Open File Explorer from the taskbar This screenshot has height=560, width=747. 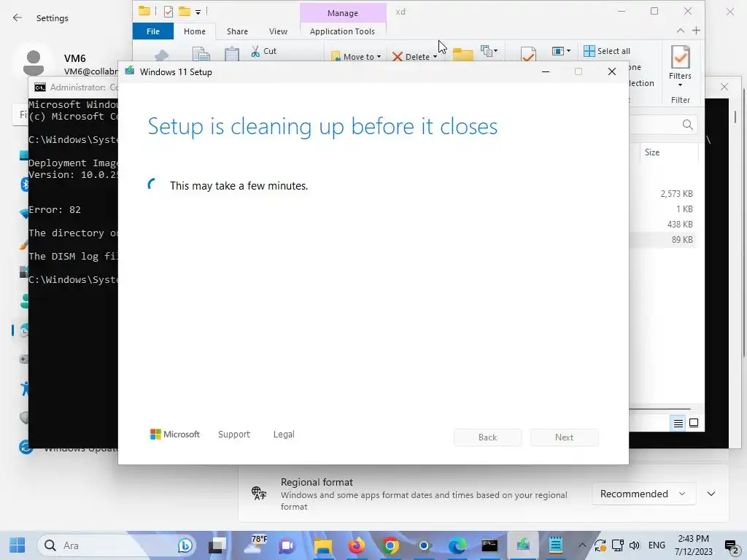[x=322, y=545]
